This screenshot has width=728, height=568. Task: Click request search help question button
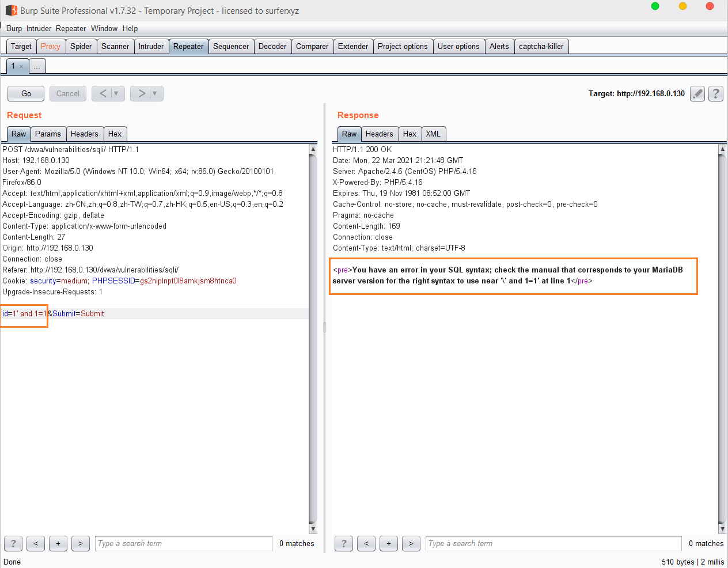(13, 543)
